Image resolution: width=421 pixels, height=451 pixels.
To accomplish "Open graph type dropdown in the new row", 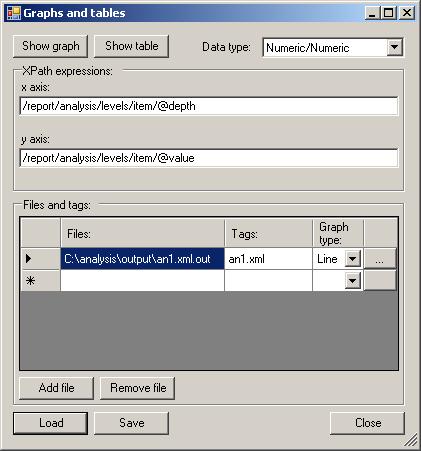I will point(352,281).
